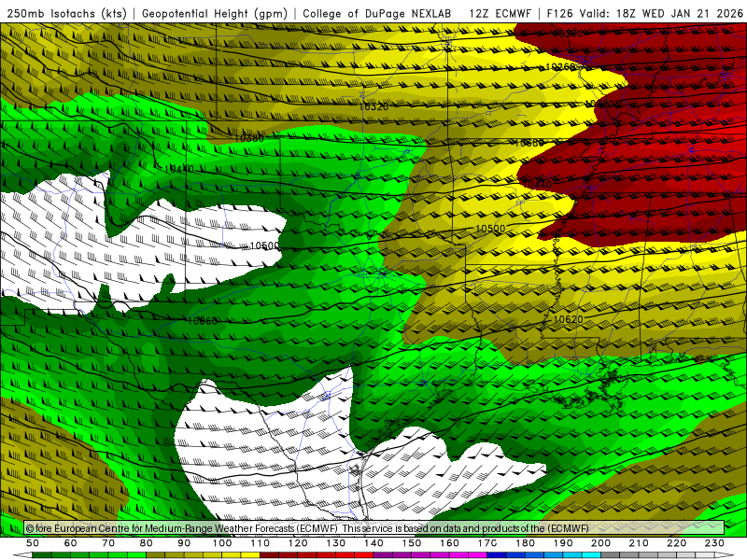
Task: Click the '250mb Isotachs (kts)' title text
Action: click(66, 13)
